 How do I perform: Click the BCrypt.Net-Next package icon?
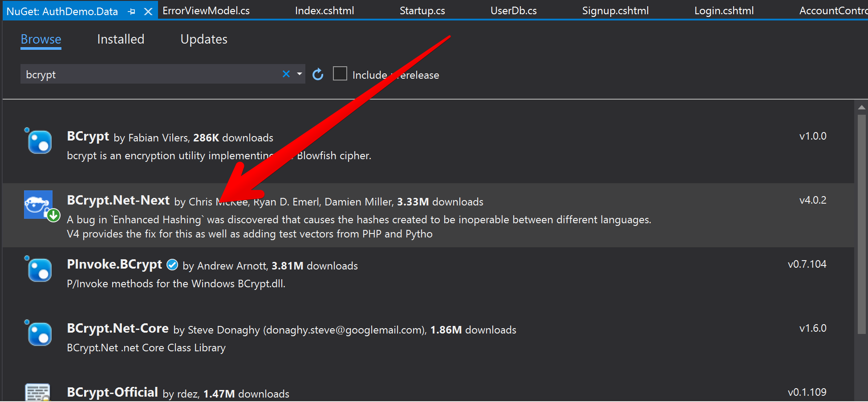(38, 205)
